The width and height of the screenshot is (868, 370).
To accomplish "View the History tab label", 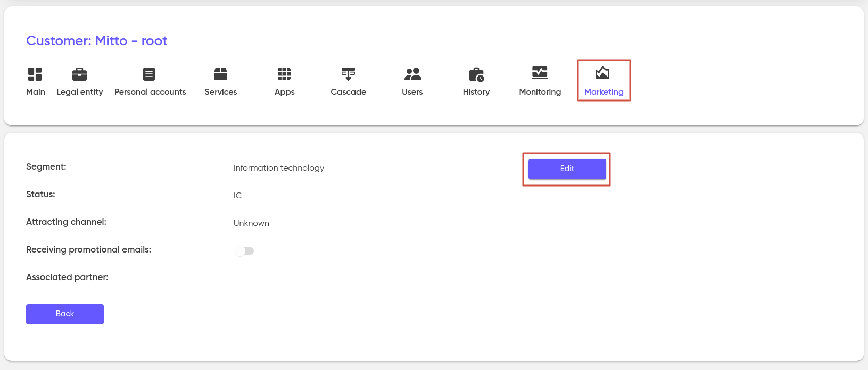I will click(x=476, y=92).
